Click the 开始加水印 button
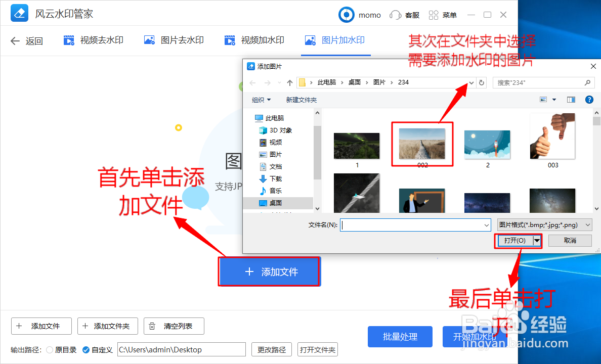The width and height of the screenshot is (601, 364). [474, 337]
